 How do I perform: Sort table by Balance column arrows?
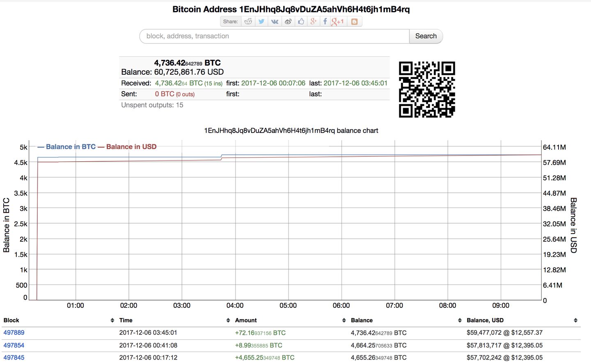pyautogui.click(x=460, y=321)
